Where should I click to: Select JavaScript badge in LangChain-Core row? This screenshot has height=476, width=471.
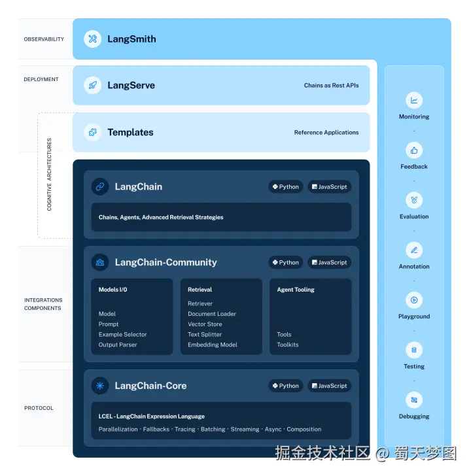330,386
